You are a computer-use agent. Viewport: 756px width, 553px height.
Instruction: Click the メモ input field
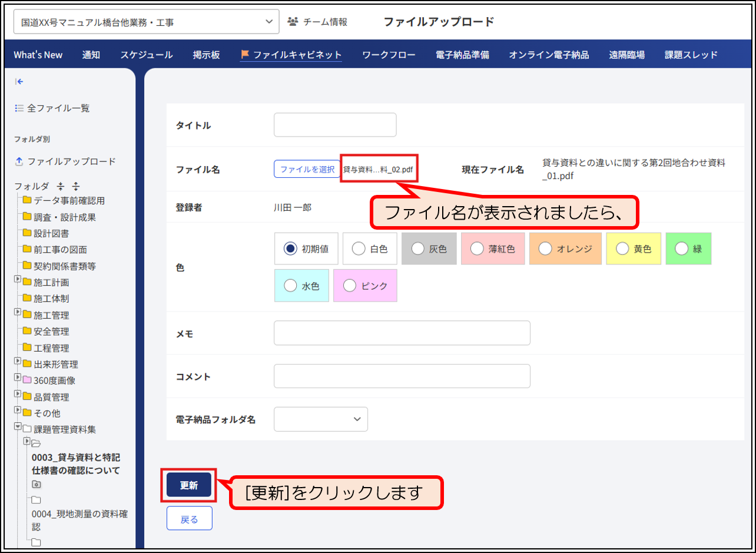[402, 333]
